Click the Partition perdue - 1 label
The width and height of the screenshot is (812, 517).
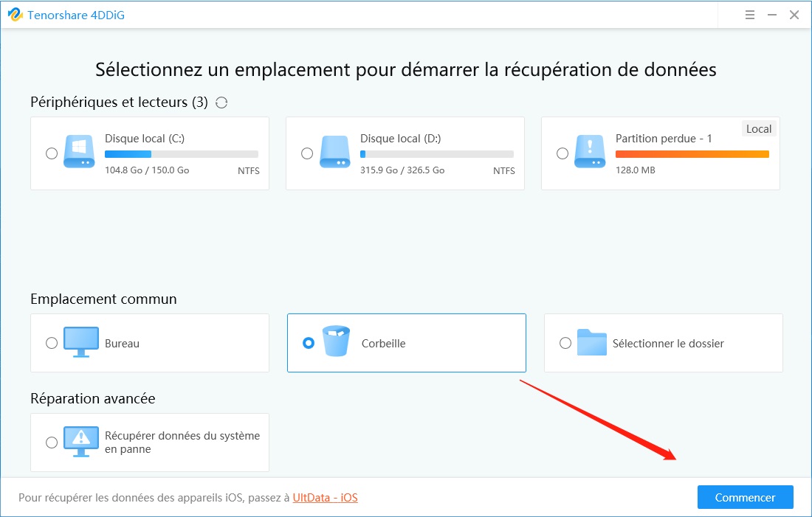pos(664,139)
